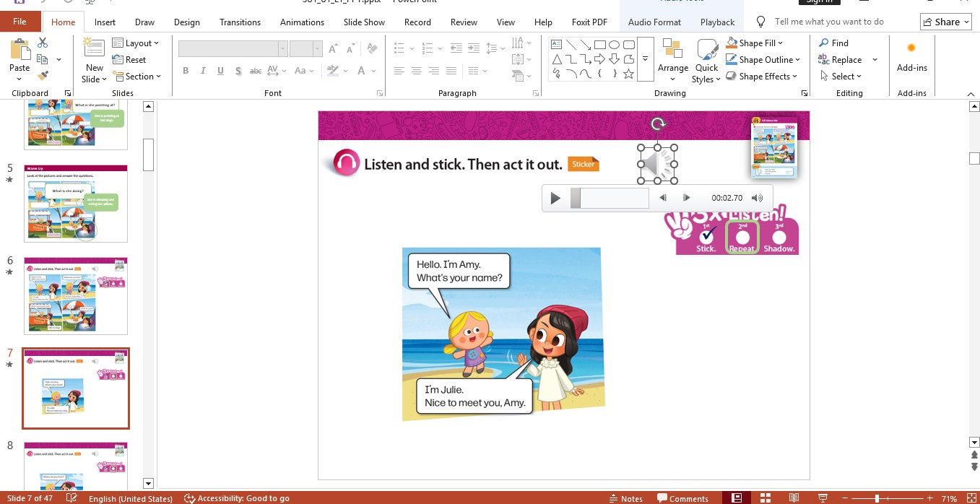Viewport: 980px width, 504px height.
Task: Expand the Shape Fill dropdown
Action: 780,43
